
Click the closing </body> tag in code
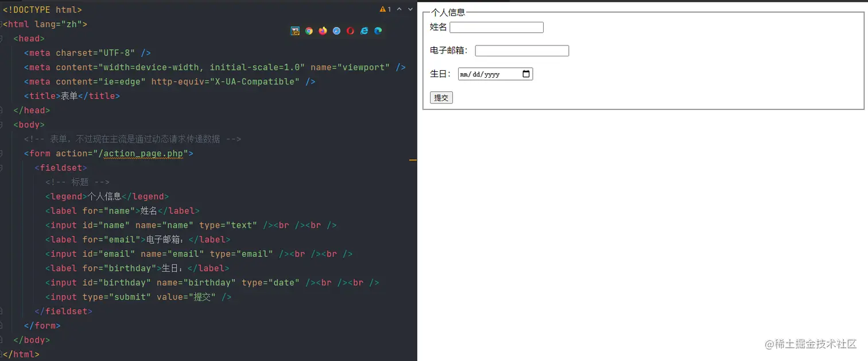32,340
